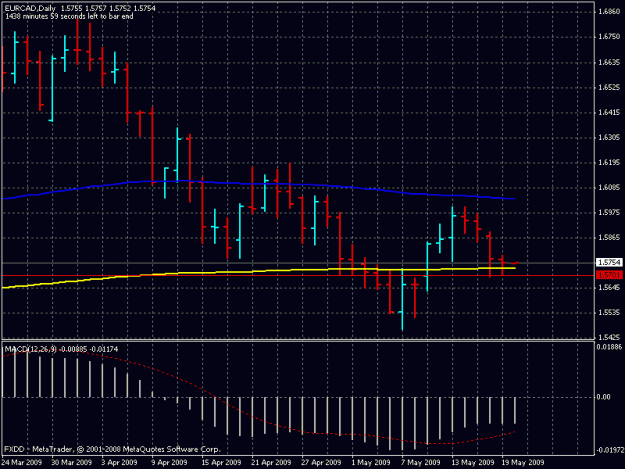Image resolution: width=625 pixels, height=469 pixels.
Task: Click the MACD zero level label 0.00
Action: 603,397
